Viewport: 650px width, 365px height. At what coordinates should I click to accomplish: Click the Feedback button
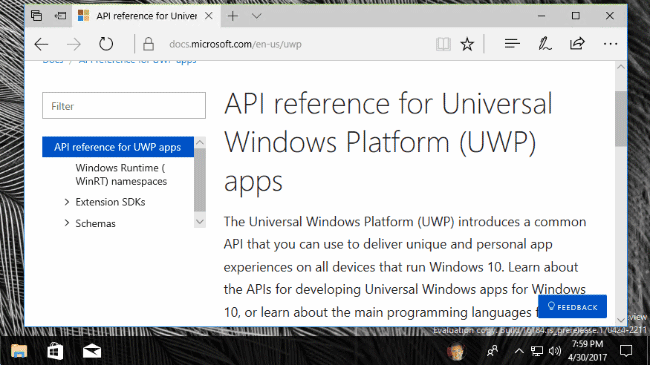pyautogui.click(x=572, y=307)
